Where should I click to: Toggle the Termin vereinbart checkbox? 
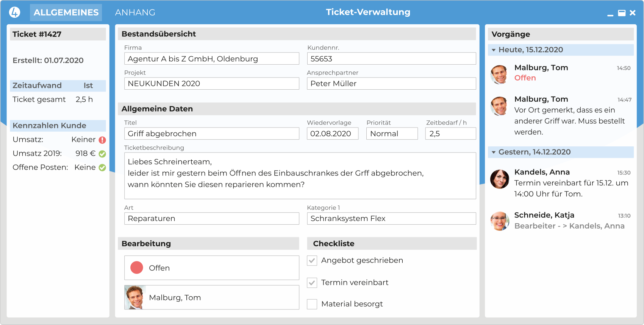[312, 283]
